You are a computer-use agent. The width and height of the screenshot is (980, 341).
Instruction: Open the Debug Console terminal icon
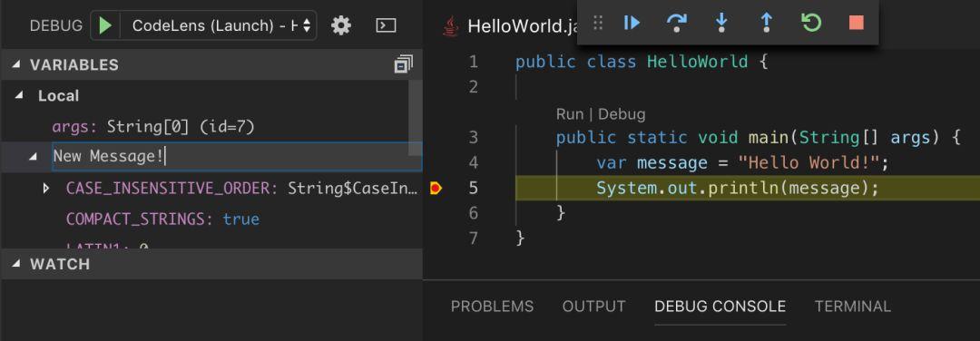click(386, 25)
